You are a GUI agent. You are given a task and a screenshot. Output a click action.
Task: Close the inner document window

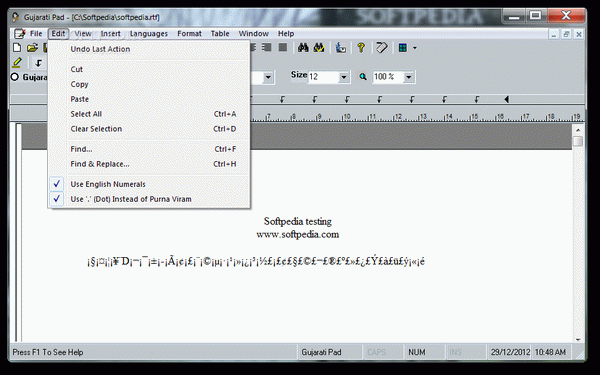click(x=579, y=34)
